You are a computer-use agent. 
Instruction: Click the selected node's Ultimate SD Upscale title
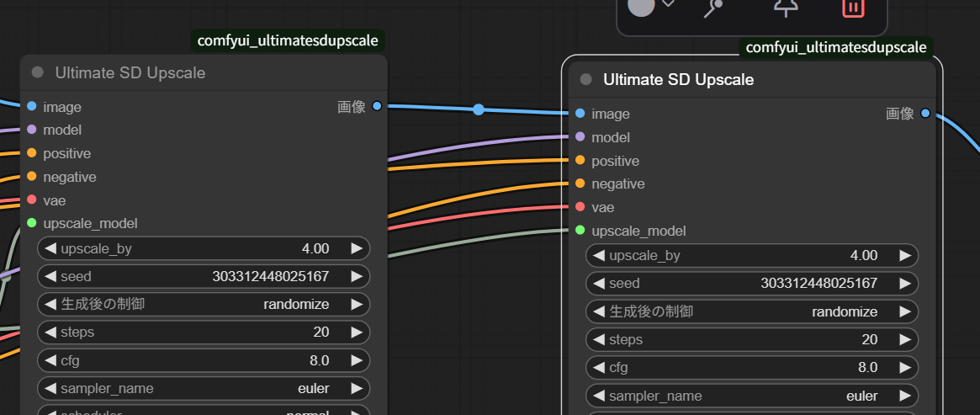tap(678, 79)
